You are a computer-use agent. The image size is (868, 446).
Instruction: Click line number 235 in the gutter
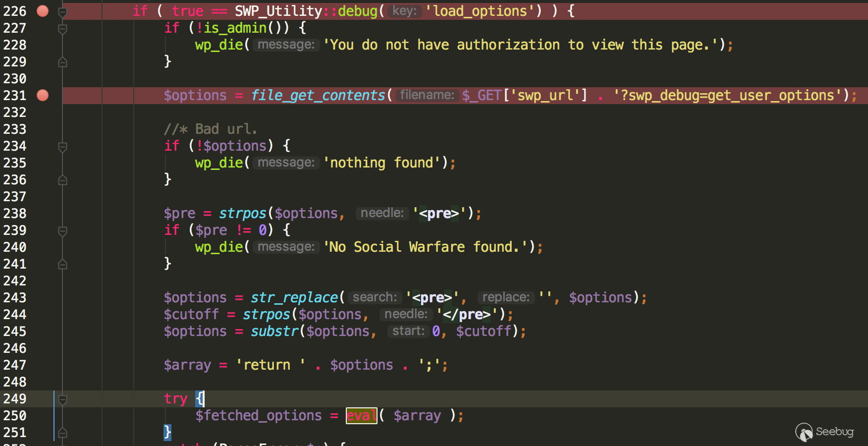coord(15,163)
